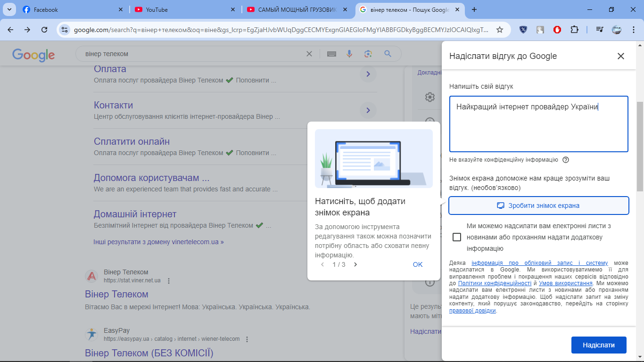Open link about account and system info
The width and height of the screenshot is (644, 362).
click(x=540, y=263)
